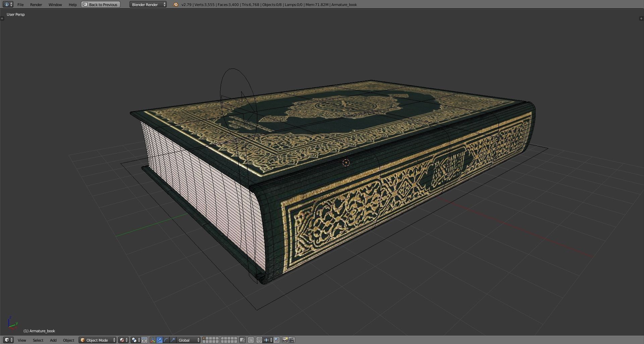The height and width of the screenshot is (344, 644).
Task: Render OpenGL animation clapper icon
Action: click(x=291, y=340)
